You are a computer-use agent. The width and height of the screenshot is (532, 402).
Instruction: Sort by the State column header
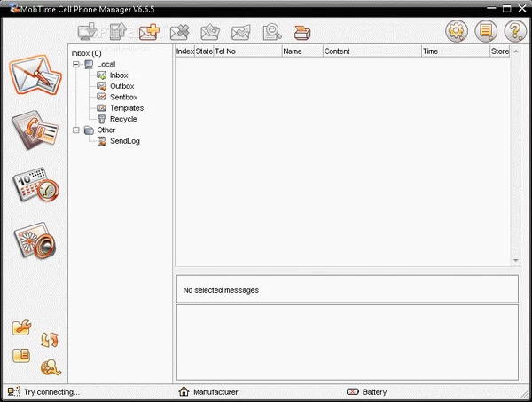pyautogui.click(x=204, y=51)
